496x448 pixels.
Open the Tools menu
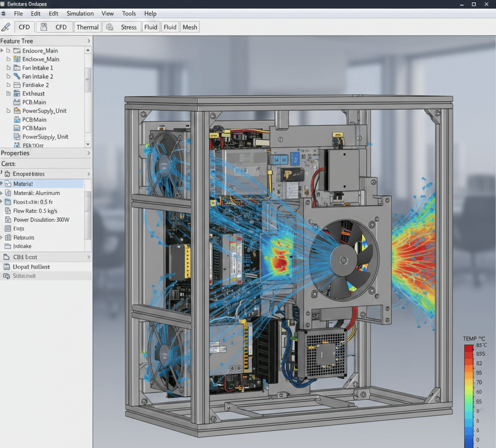pos(129,14)
